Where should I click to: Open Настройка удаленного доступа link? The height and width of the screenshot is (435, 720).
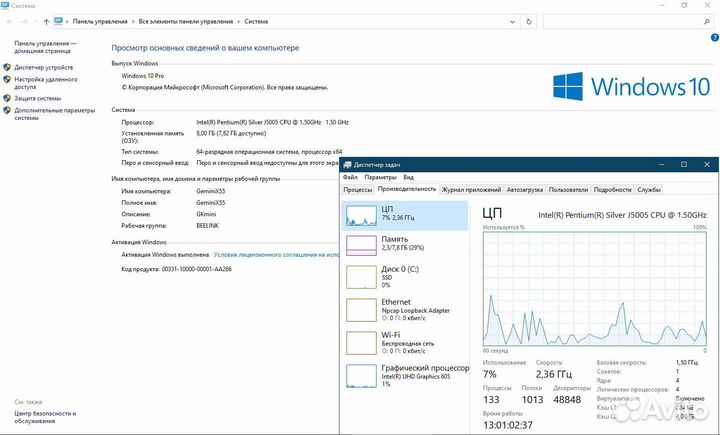[46, 82]
